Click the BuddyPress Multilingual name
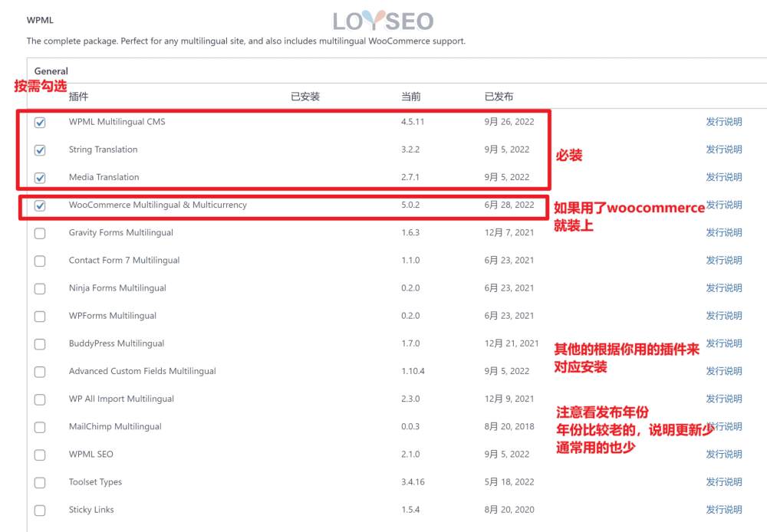The width and height of the screenshot is (767, 532). (117, 343)
